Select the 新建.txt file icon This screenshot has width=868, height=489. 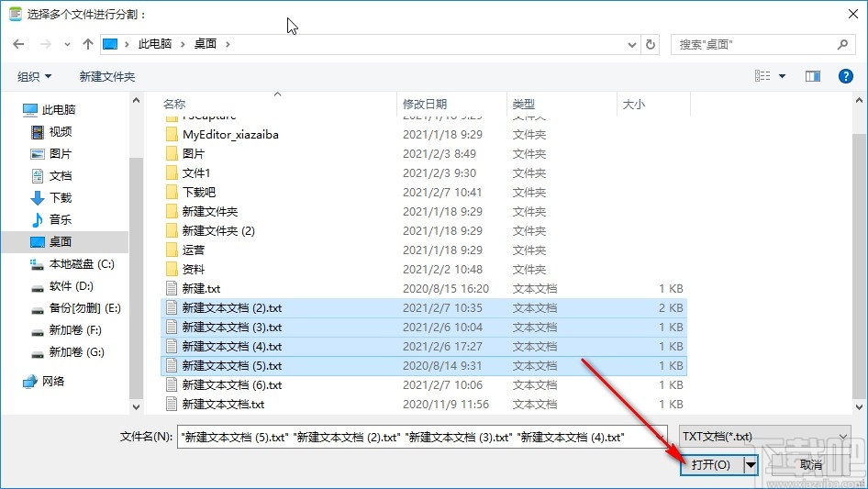point(172,288)
